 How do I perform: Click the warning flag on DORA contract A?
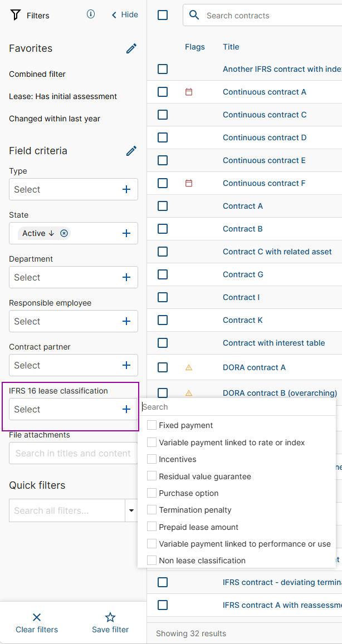pyautogui.click(x=189, y=367)
